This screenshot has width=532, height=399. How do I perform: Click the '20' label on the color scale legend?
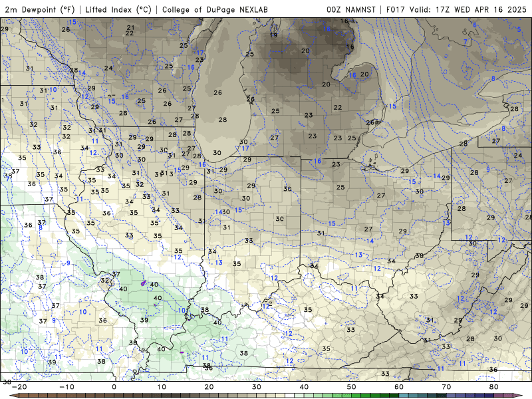[209, 387]
